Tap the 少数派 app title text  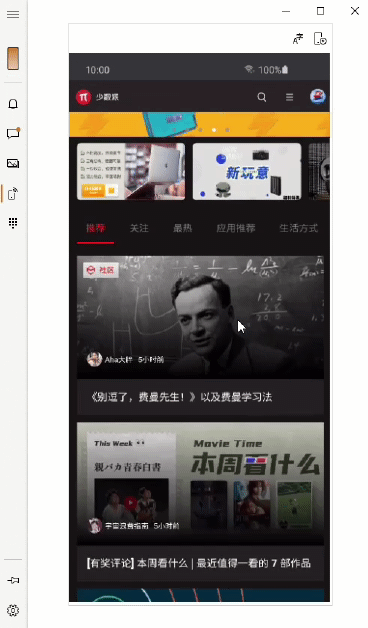click(x=107, y=97)
